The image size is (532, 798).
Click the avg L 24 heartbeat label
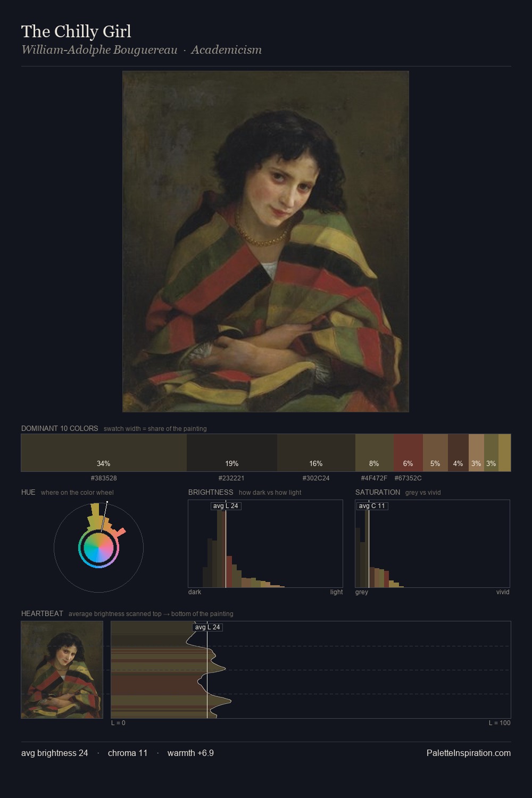click(x=207, y=627)
